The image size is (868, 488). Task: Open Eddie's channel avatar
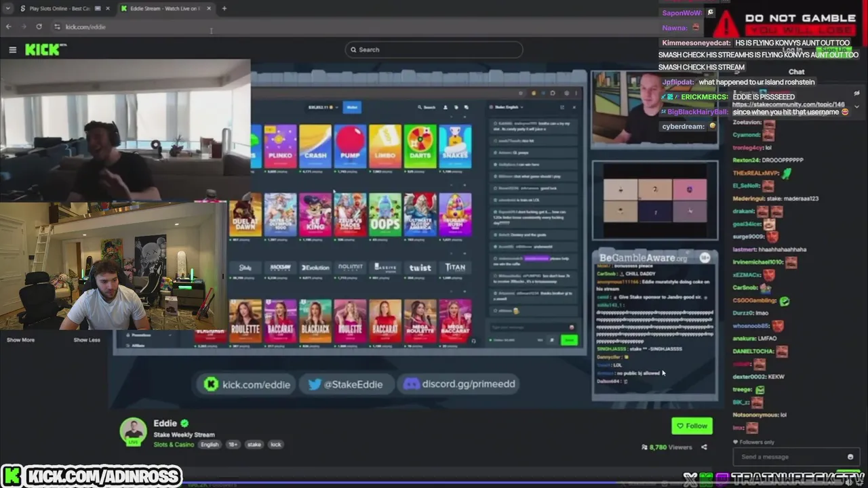134,431
